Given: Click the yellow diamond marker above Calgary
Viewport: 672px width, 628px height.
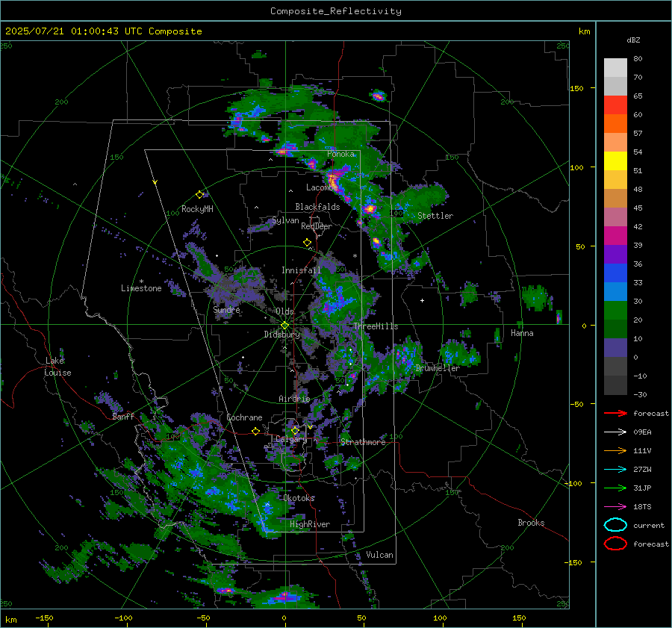Looking at the screenshot, I should [x=295, y=430].
